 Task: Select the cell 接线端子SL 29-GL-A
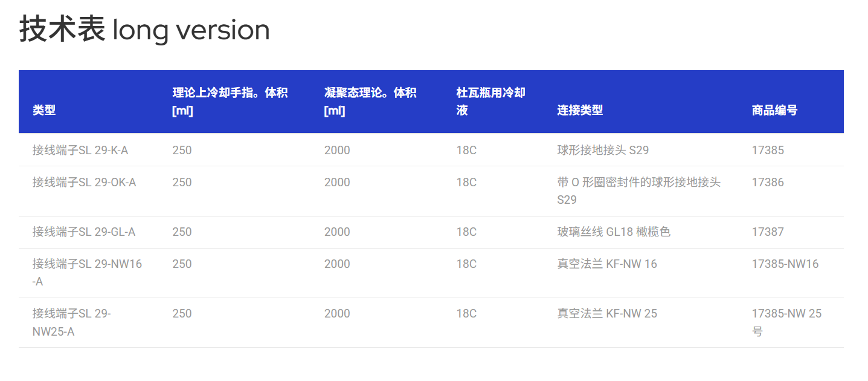[84, 232]
